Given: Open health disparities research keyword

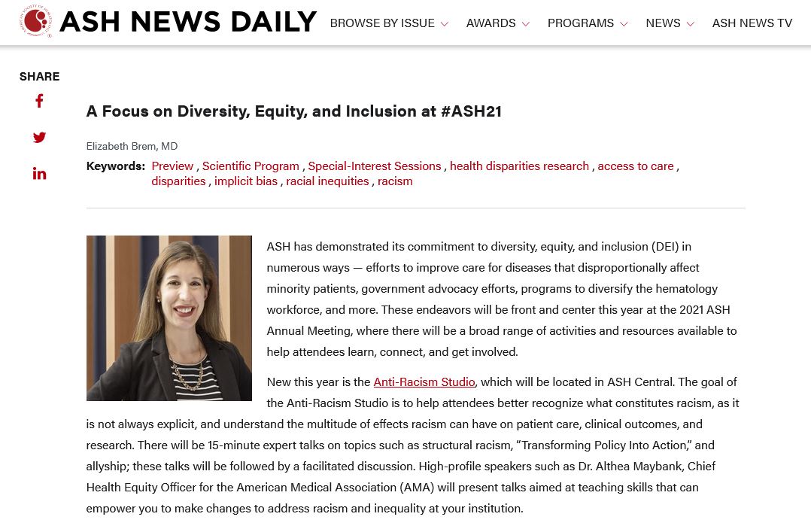Looking at the screenshot, I should pyautogui.click(x=519, y=166).
